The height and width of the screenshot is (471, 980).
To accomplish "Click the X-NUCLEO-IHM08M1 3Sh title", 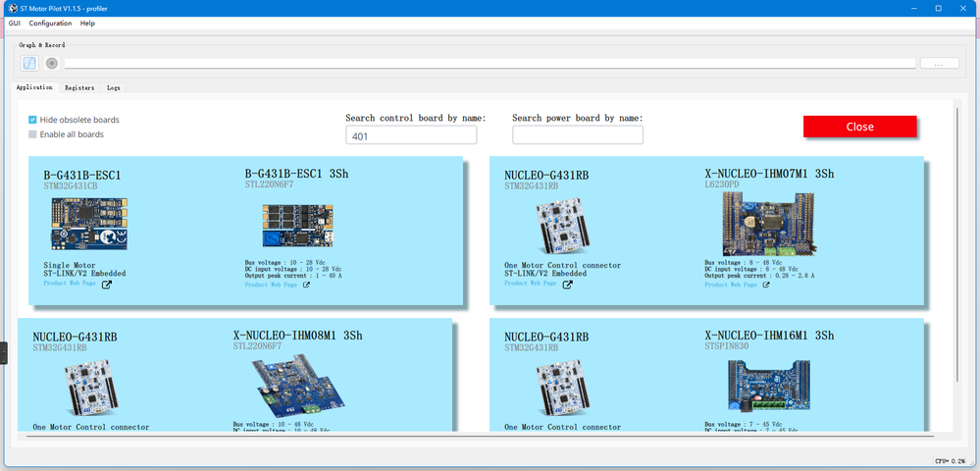I will click(x=297, y=336).
